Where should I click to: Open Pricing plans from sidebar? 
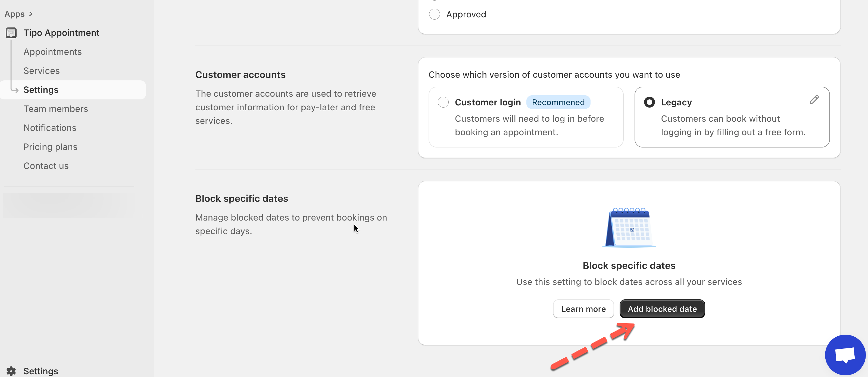pyautogui.click(x=50, y=147)
